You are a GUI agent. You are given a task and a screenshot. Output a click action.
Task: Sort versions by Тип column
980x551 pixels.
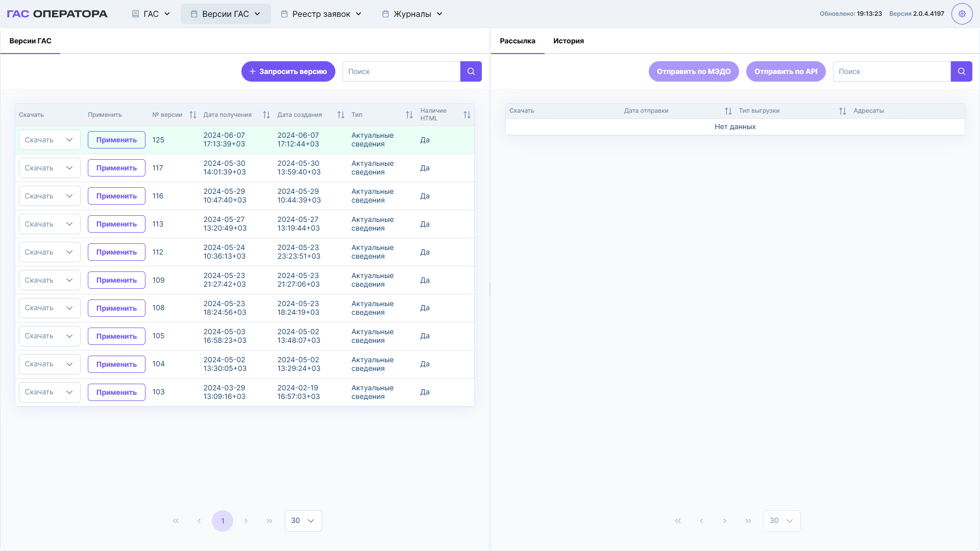(x=409, y=115)
